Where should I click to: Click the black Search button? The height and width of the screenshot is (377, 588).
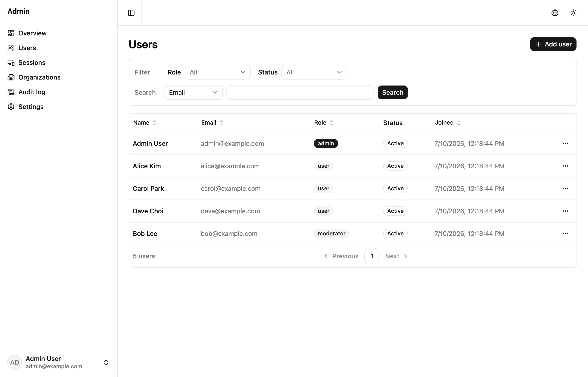pos(393,92)
